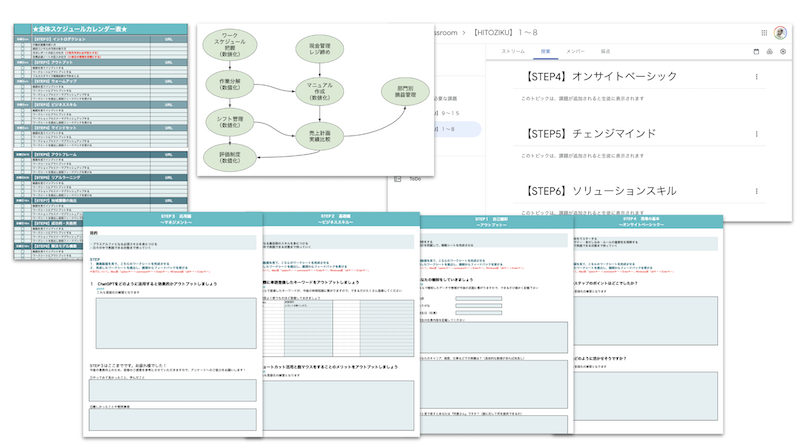Viewport: 800px width, 445px height.
Task: Click the 評価制度 flowchart node
Action: point(230,157)
